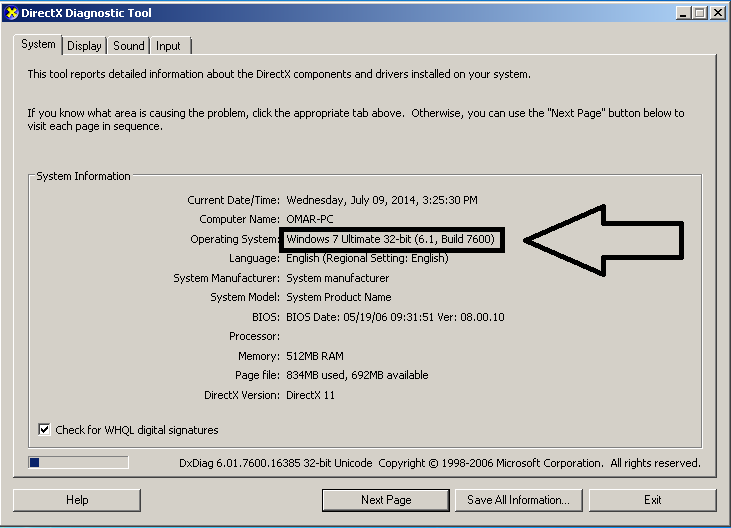731x528 pixels.
Task: Click the Help button
Action: 77,500
